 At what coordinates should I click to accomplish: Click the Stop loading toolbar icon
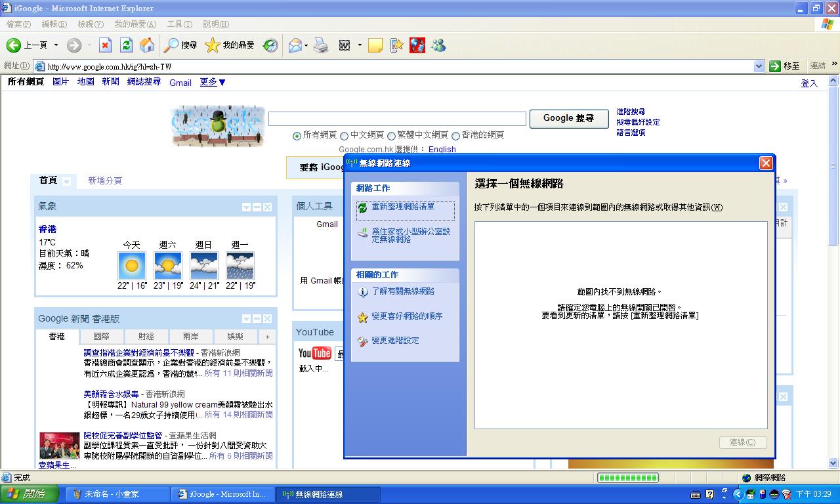tap(105, 45)
